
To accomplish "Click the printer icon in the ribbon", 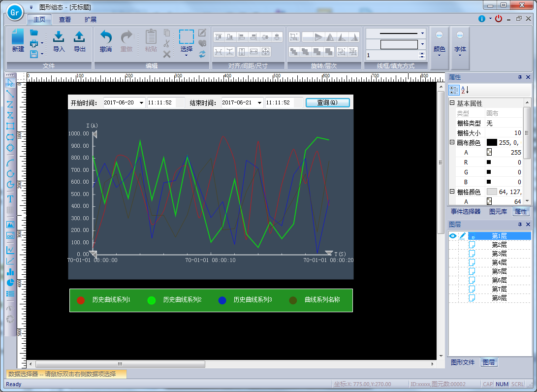I will click(x=34, y=43).
